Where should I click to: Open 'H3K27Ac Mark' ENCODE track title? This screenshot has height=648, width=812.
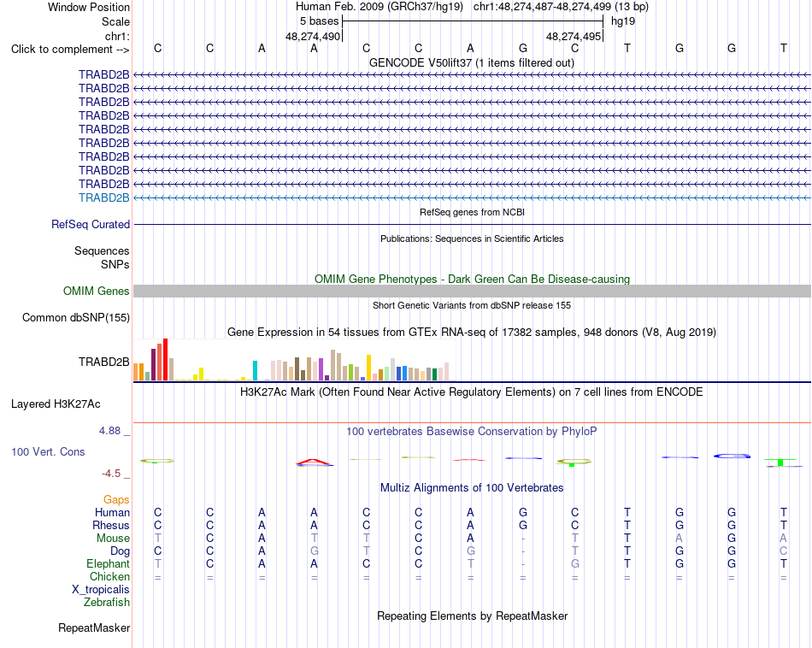pyautogui.click(x=472, y=392)
